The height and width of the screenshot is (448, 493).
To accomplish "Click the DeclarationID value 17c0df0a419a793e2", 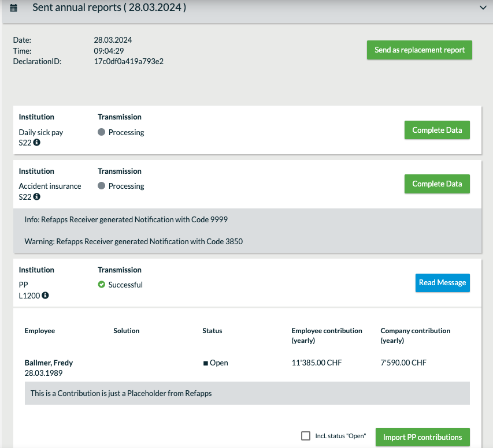I will 128,61.
